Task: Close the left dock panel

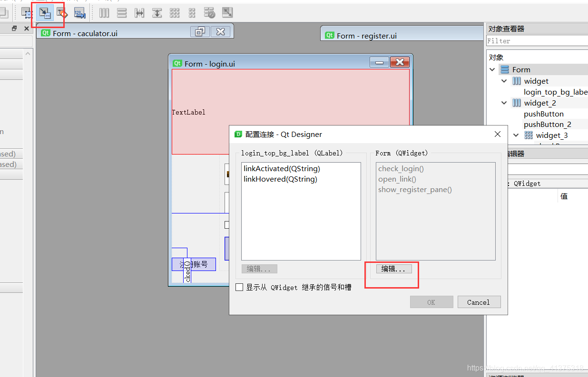Action: click(26, 29)
